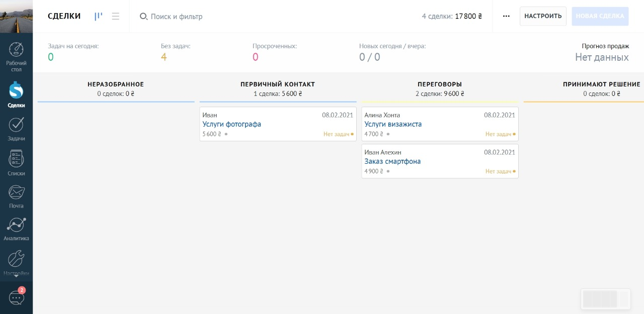Open Аналитика section in sidebar
This screenshot has height=314, width=644.
[x=16, y=229]
